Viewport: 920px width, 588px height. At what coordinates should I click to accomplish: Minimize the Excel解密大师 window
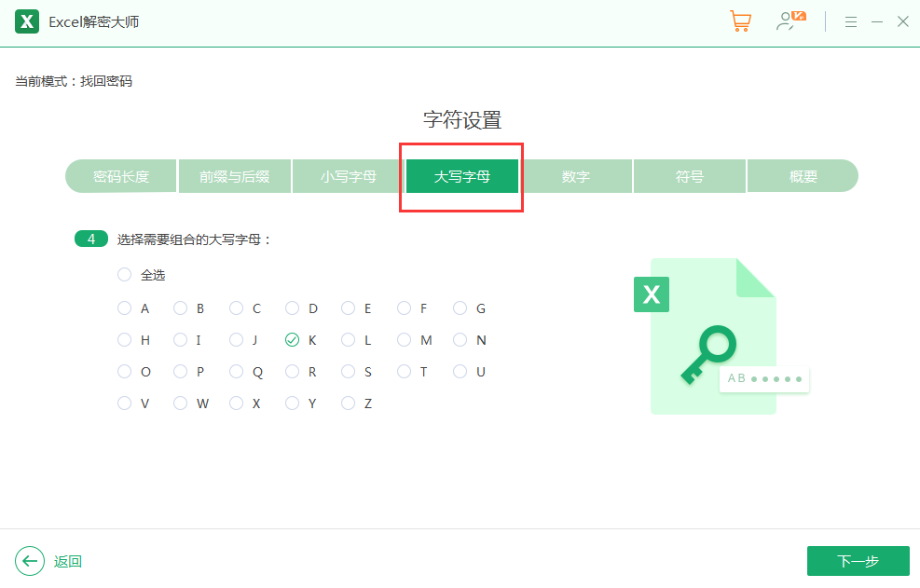point(877,22)
